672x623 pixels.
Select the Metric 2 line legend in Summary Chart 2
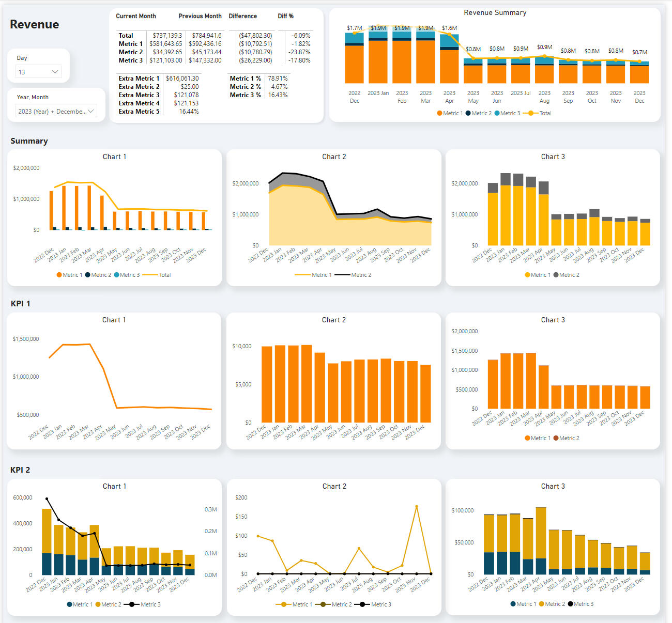click(342, 275)
